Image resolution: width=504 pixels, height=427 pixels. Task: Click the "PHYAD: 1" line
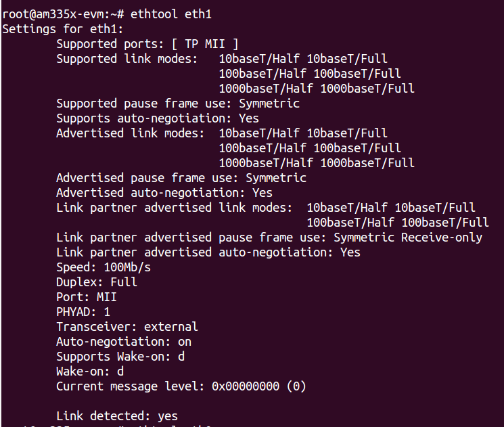(83, 312)
